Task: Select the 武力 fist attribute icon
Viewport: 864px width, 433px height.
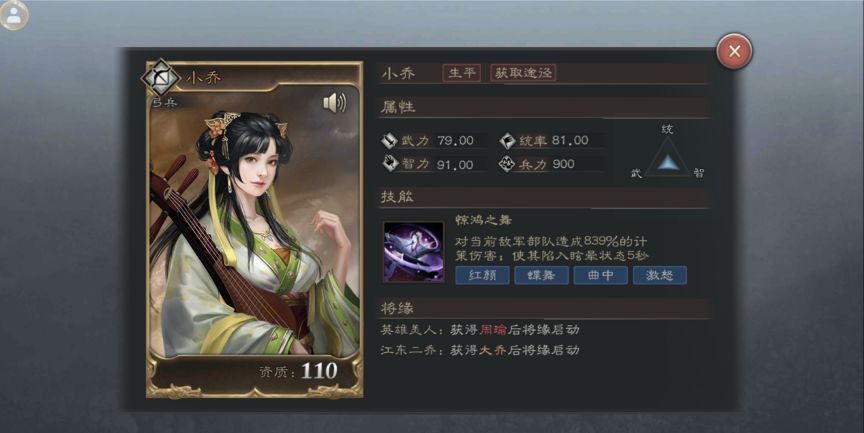Action: 390,140
